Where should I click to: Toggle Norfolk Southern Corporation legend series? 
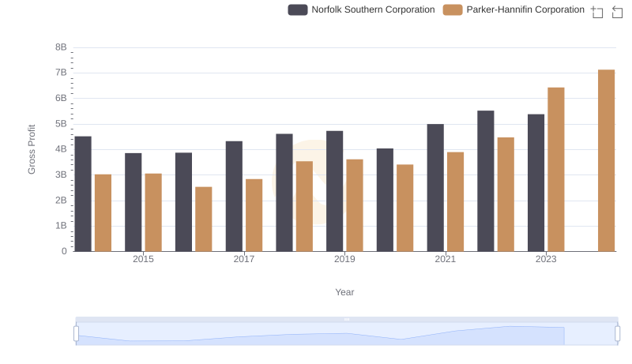(x=361, y=9)
